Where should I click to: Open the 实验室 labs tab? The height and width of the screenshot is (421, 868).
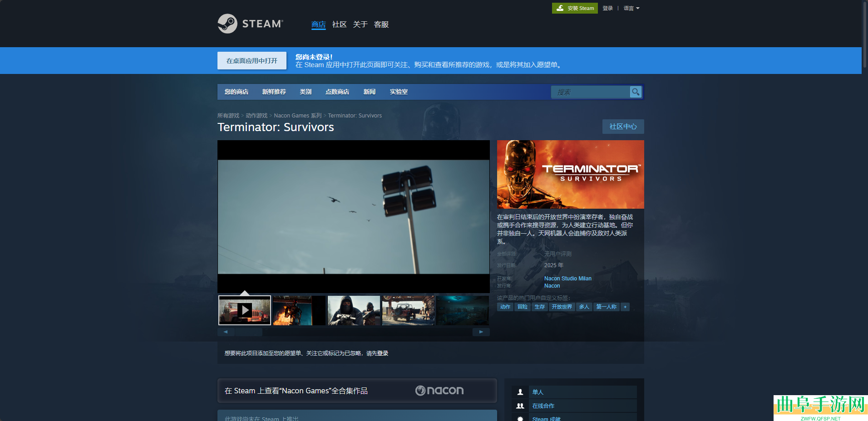point(399,92)
